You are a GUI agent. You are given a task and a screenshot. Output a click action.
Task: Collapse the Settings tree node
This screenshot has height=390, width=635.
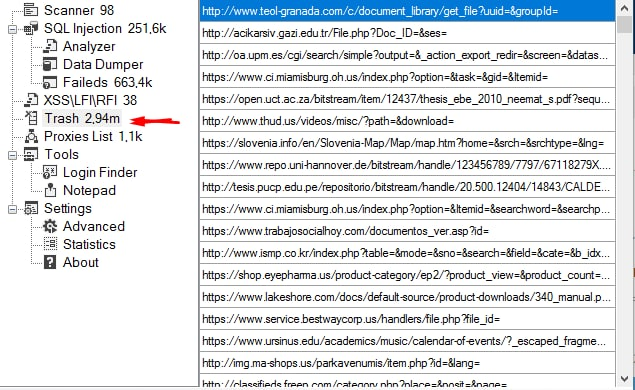(12, 209)
